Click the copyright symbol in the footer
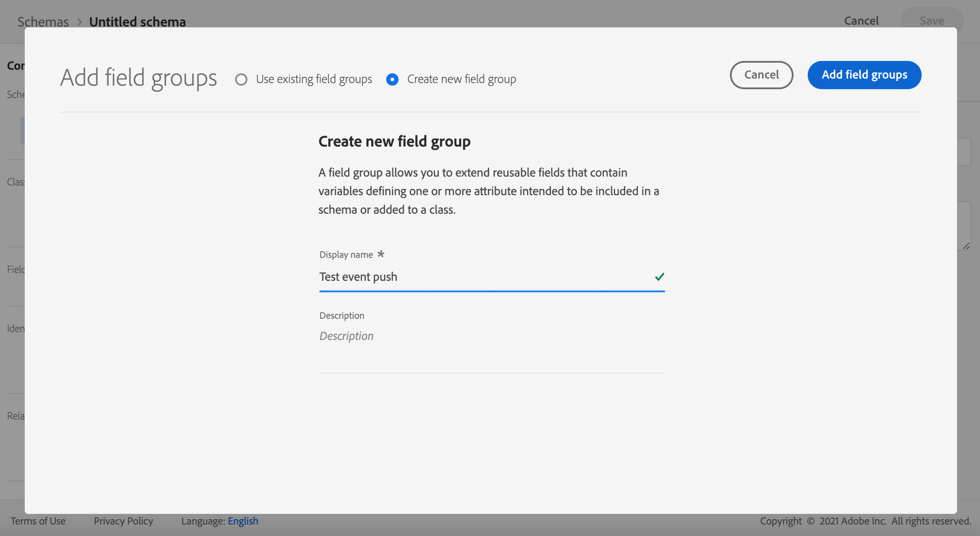 click(811, 521)
